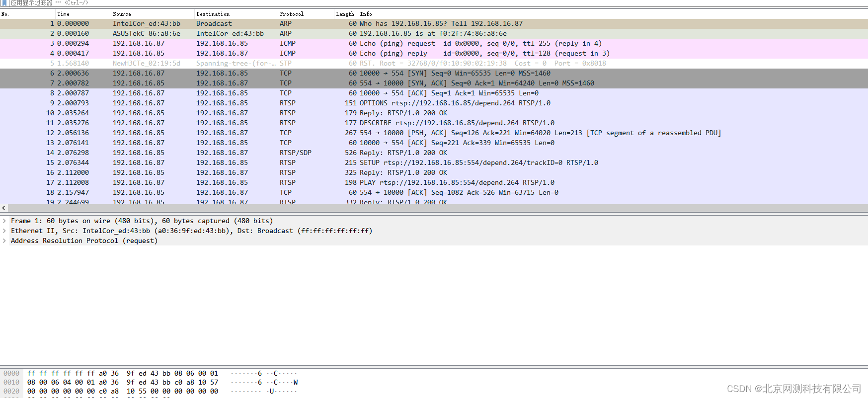Select packet 11 RTSP DESCRIBE request
The image size is (868, 398).
(x=434, y=123)
